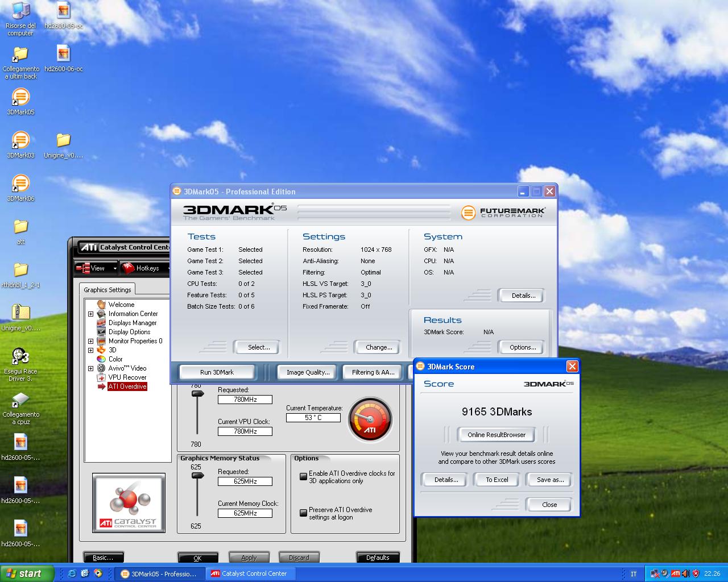The width and height of the screenshot is (728, 582).
Task: Click the network disconnected tray icon
Action: 655,573
